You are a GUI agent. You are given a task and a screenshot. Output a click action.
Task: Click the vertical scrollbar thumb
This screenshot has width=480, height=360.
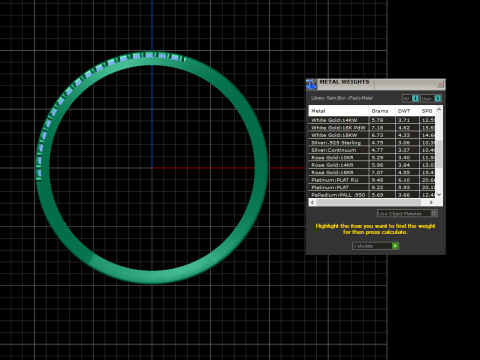[x=439, y=154]
